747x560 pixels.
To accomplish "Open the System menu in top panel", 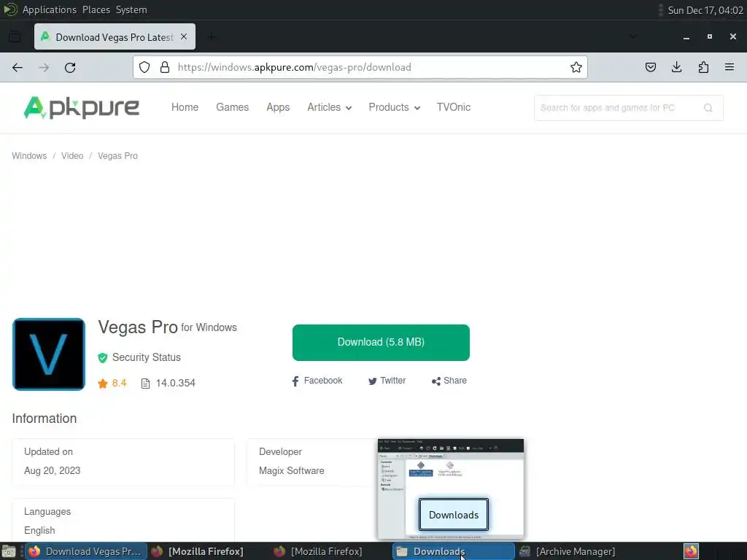I will [x=131, y=9].
